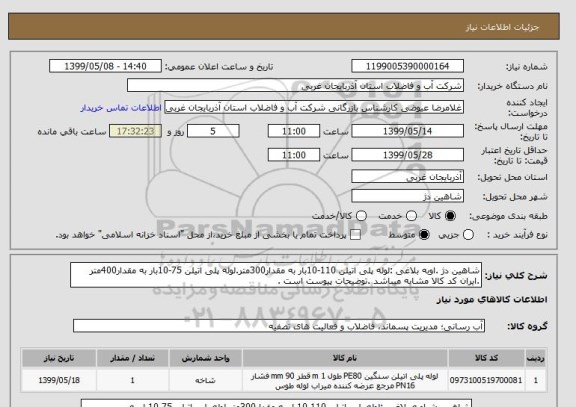Screen dimensions: 576x407
Task: Click the کد کالا column header
Action: click(486, 358)
